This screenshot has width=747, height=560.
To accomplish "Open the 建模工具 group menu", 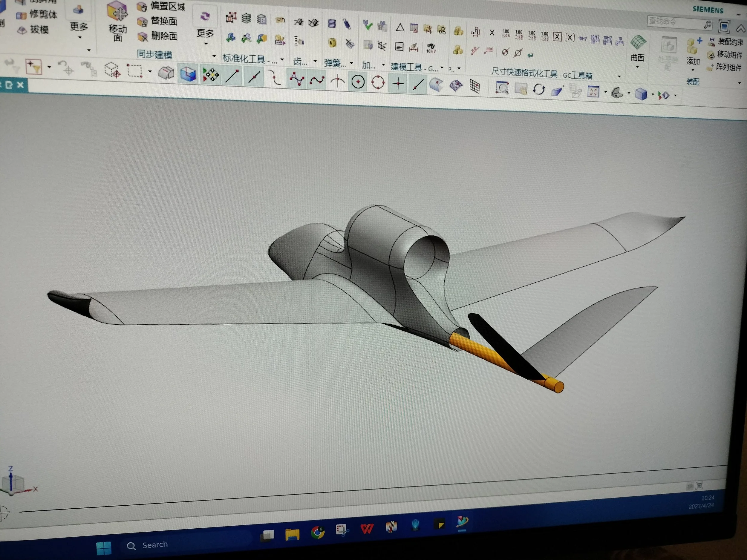I will pyautogui.click(x=442, y=67).
